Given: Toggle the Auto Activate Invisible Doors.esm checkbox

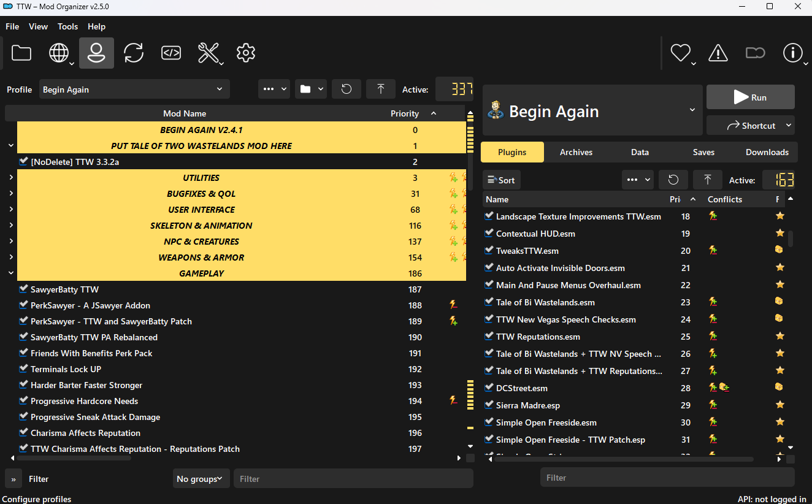Looking at the screenshot, I should (489, 267).
